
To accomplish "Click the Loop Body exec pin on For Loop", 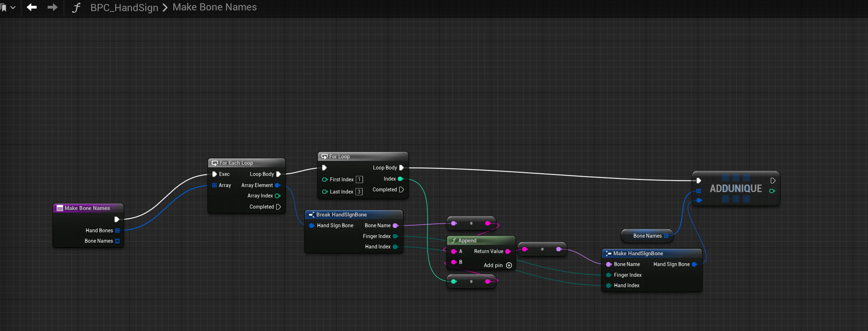I will 401,168.
